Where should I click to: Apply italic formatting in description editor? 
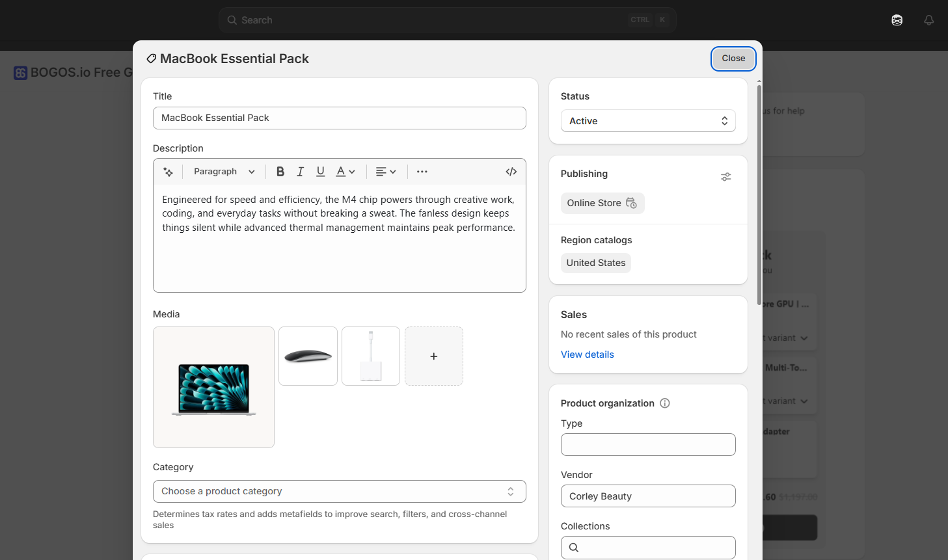click(x=300, y=172)
